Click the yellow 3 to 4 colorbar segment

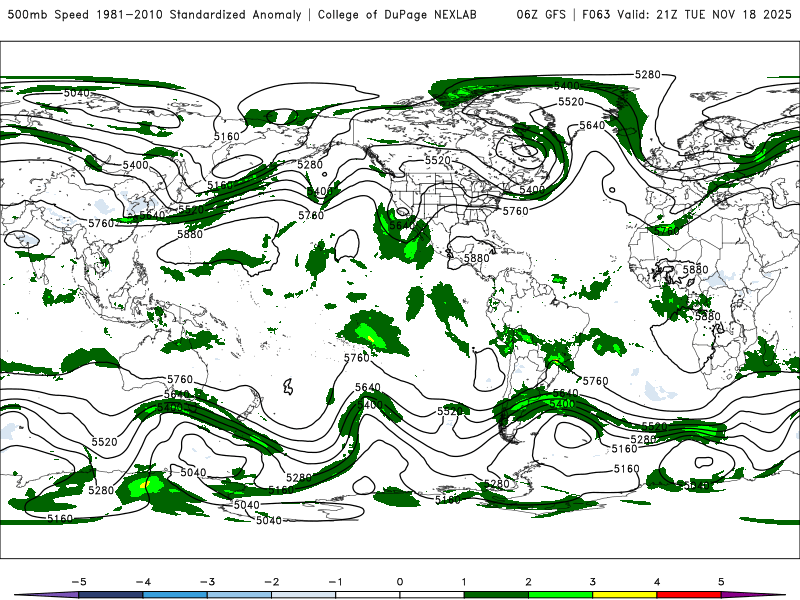pyautogui.click(x=624, y=595)
